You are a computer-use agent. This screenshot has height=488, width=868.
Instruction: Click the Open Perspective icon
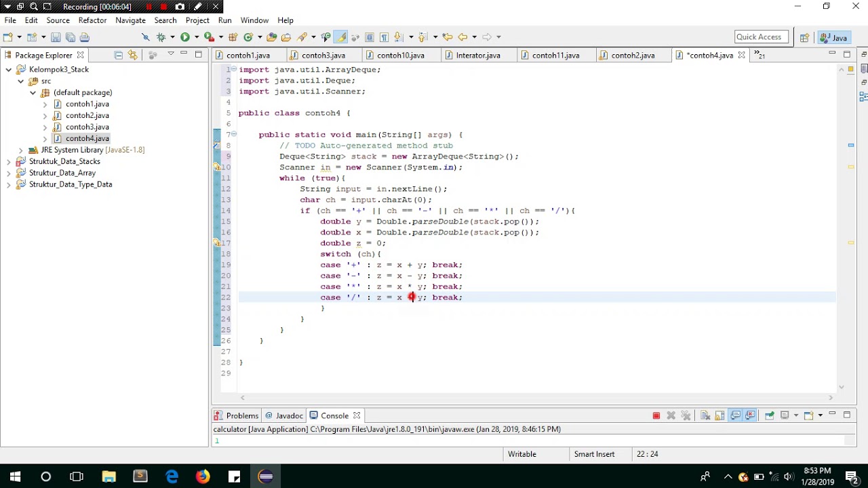coord(804,37)
